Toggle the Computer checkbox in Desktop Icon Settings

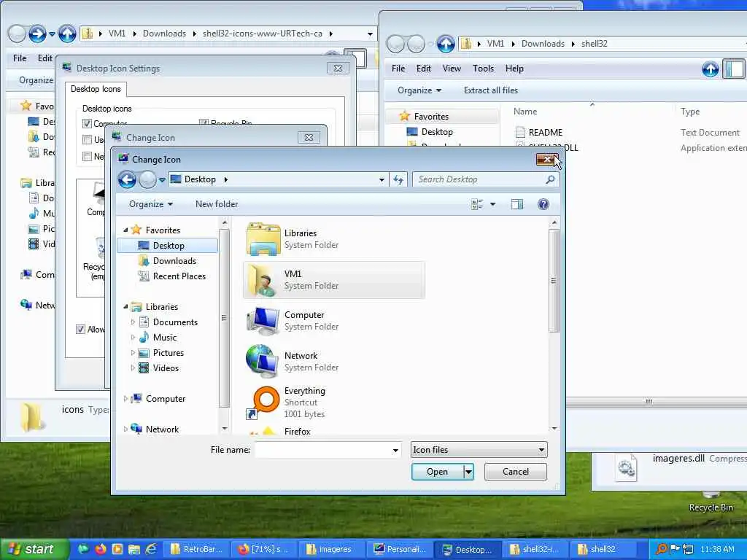tap(87, 124)
